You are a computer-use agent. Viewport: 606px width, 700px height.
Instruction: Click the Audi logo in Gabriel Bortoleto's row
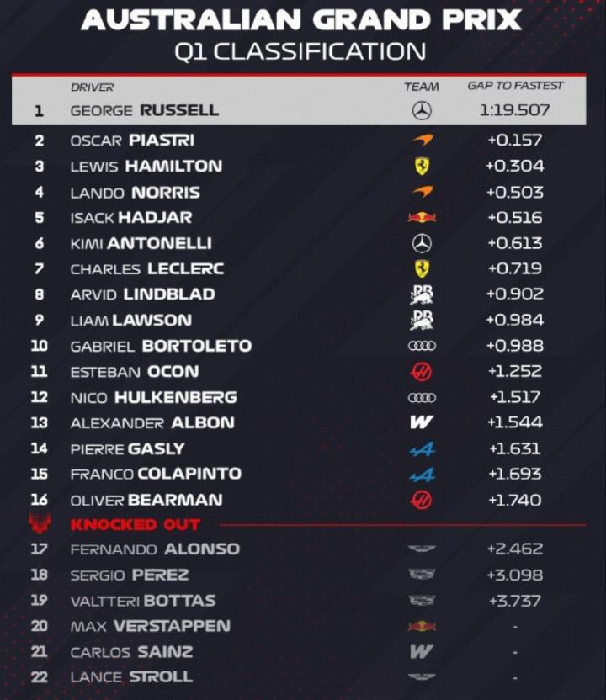pyautogui.click(x=422, y=346)
